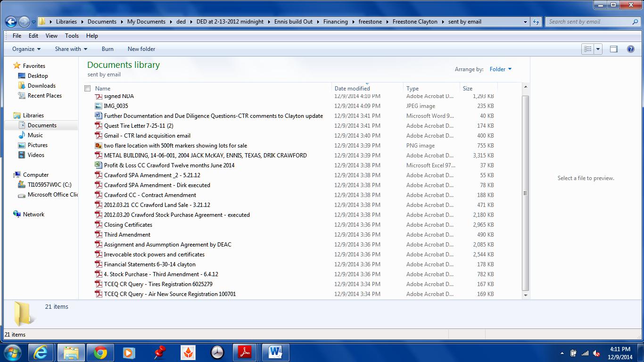This screenshot has height=362, width=644.
Task: Open the Help question mark icon
Action: 631,49
